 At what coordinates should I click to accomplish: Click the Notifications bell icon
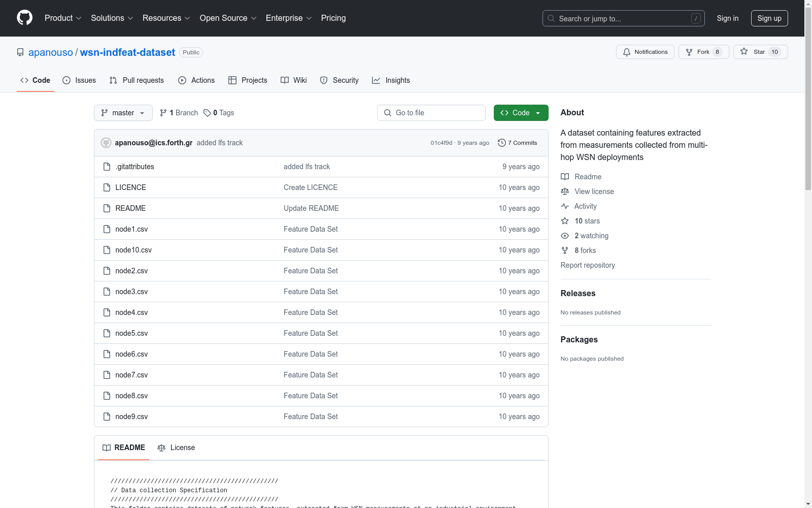627,52
